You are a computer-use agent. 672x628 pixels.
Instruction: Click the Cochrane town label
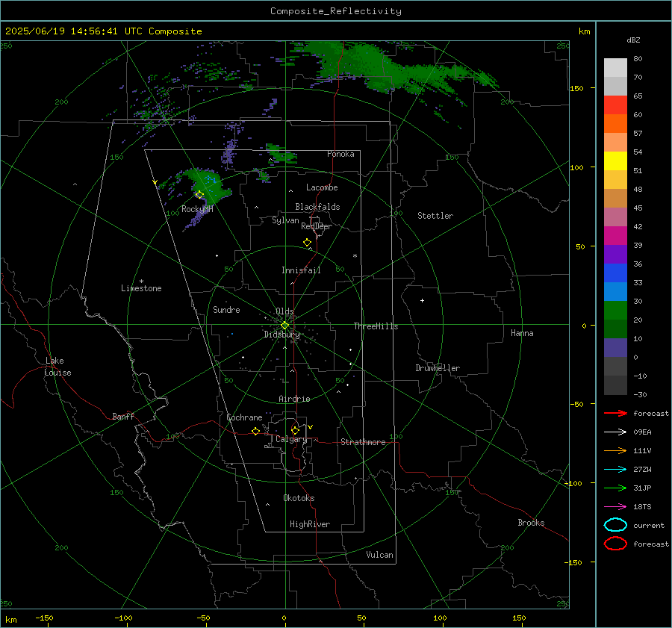(x=244, y=417)
